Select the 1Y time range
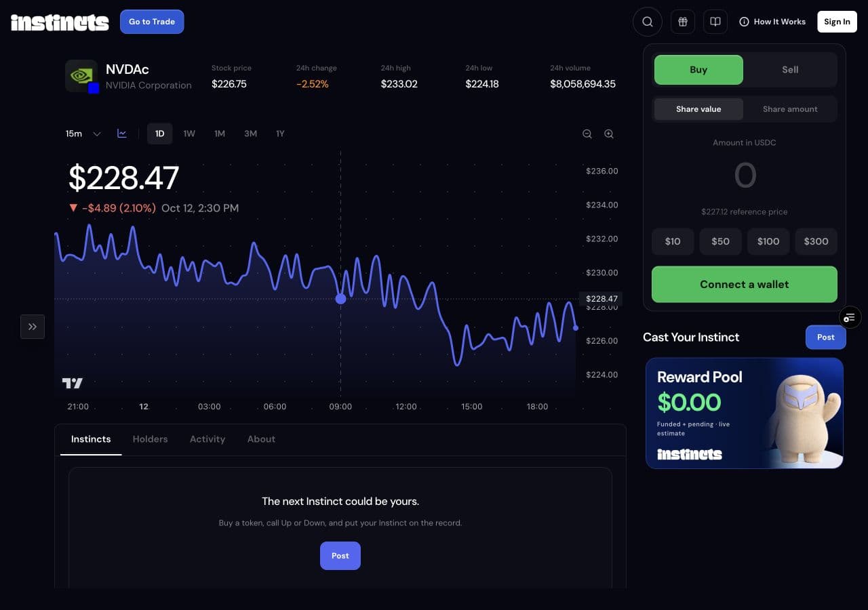868x610 pixels. (x=280, y=134)
